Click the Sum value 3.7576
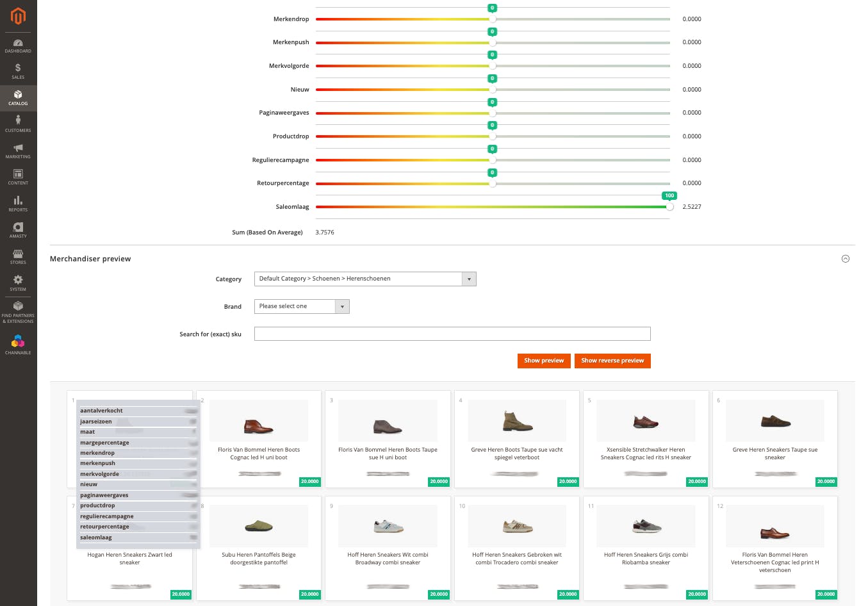Screen dimensions: 868x606 325,233
